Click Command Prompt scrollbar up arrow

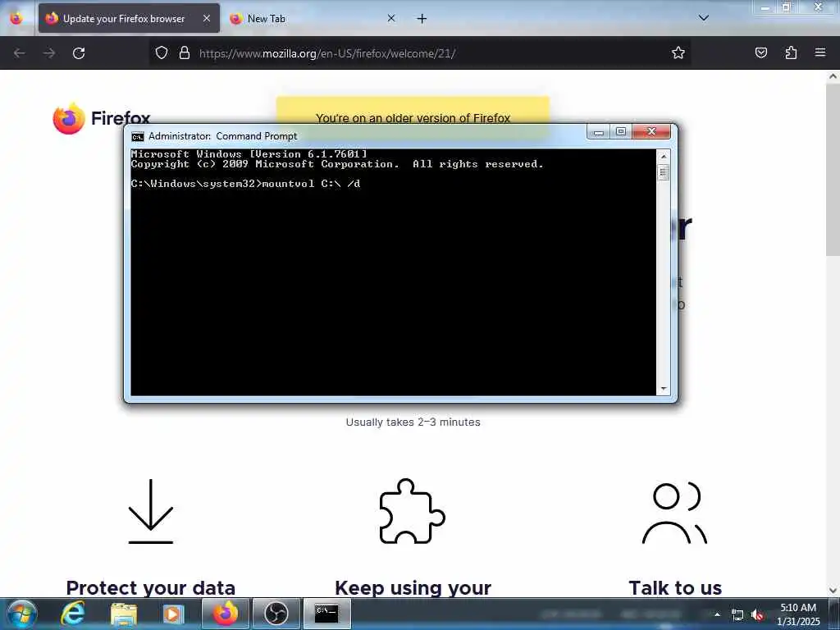pos(663,157)
